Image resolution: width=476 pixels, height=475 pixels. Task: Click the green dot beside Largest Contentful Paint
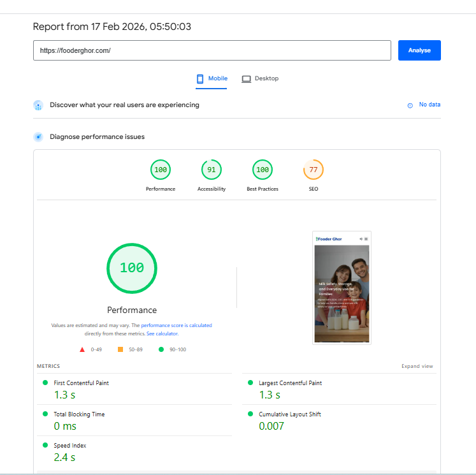[250, 383]
